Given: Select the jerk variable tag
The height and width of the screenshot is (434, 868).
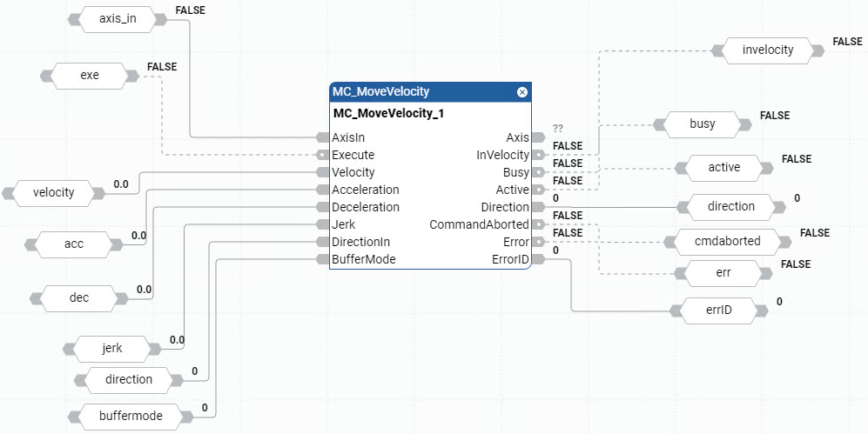Looking at the screenshot, I should pos(111,349).
